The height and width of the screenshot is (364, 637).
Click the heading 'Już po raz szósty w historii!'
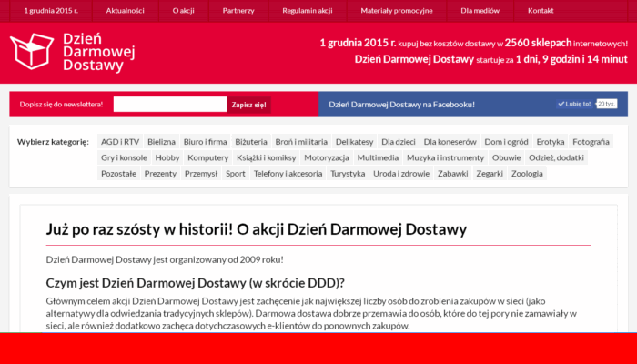(x=139, y=229)
